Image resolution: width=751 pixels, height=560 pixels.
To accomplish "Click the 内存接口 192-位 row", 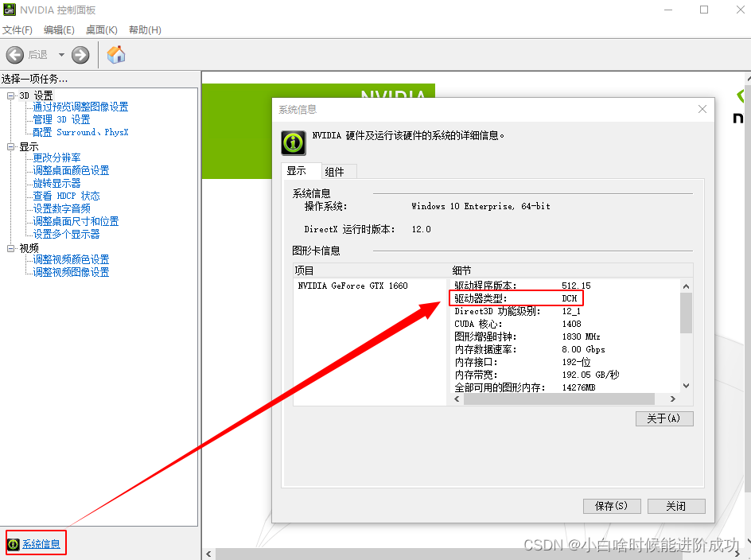I will point(523,362).
